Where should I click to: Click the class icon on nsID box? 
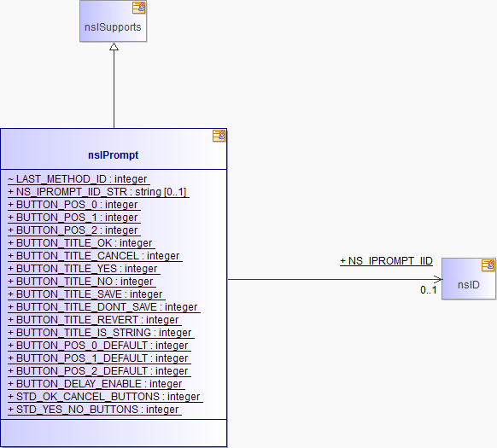[488, 265]
